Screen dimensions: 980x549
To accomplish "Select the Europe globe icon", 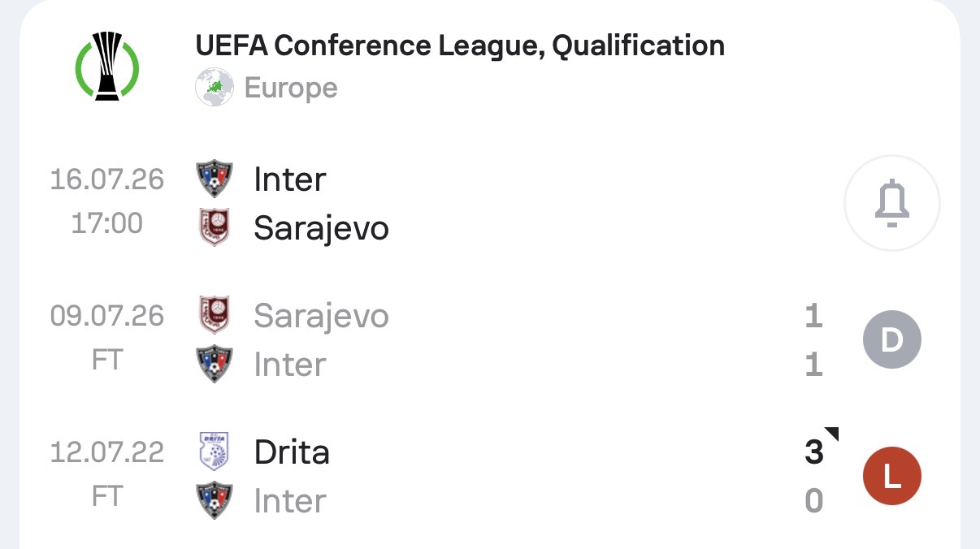I will pos(215,88).
